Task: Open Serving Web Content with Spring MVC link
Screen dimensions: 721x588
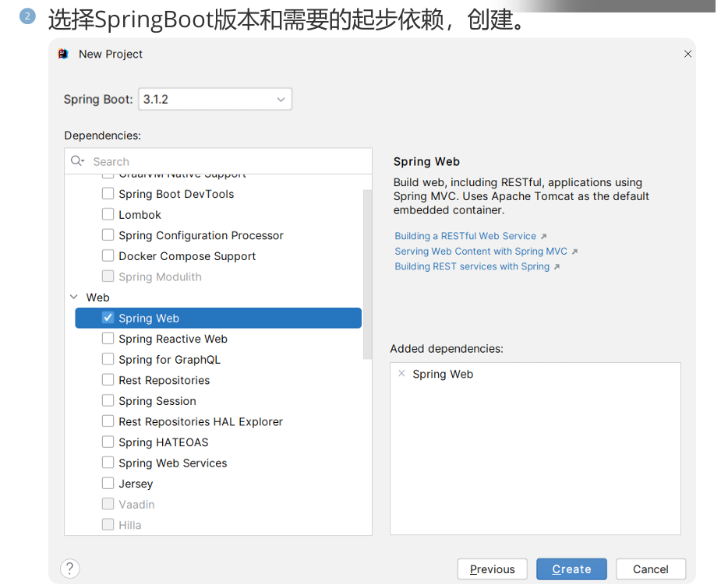Action: pos(481,252)
